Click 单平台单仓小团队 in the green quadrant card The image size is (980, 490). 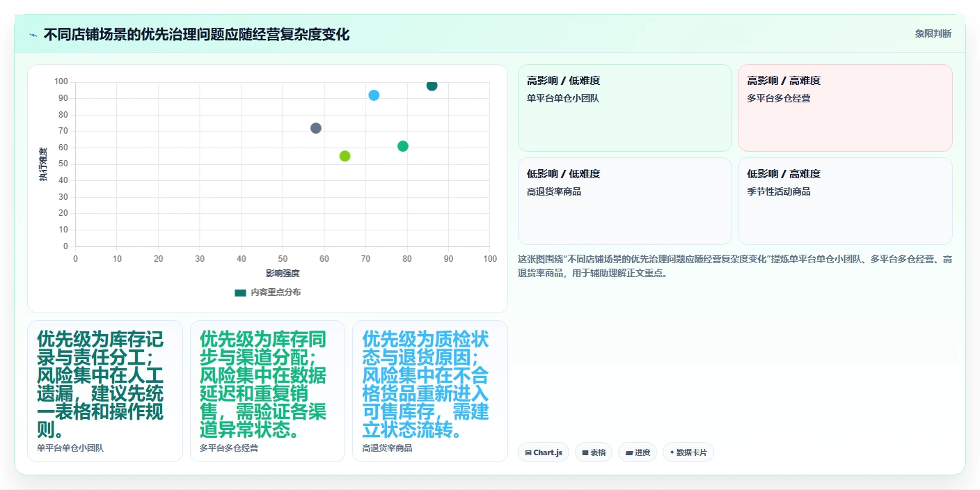click(x=563, y=98)
